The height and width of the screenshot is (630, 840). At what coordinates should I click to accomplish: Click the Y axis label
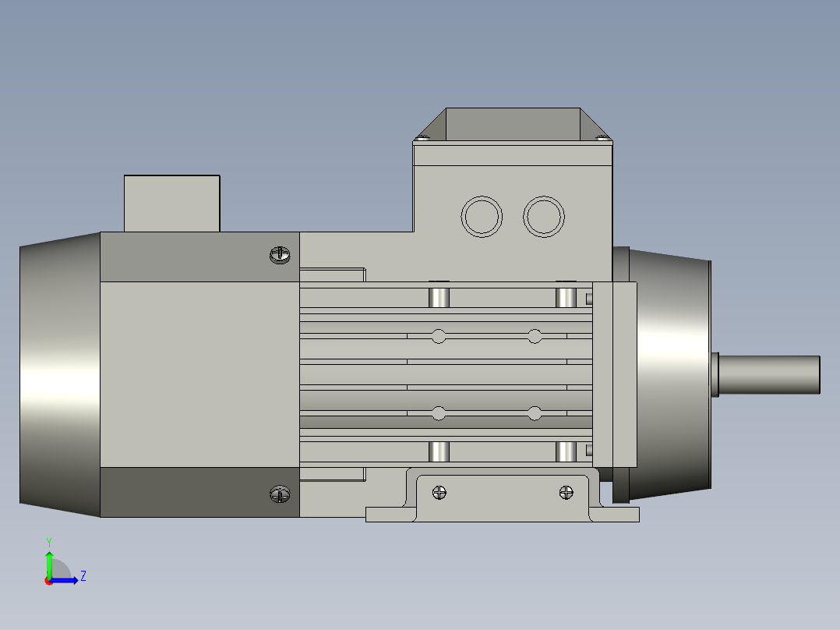pos(49,540)
